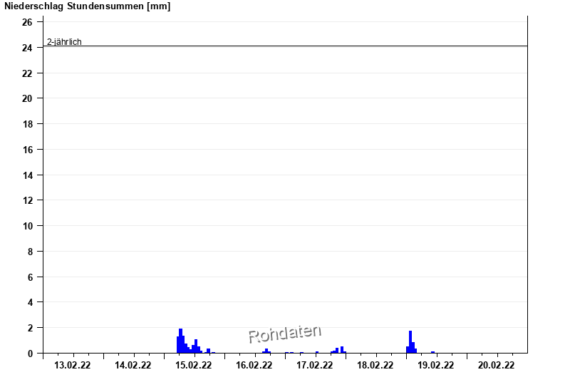This screenshot has height=392, width=570.
Task: Click the y-axis value 12
Action: tap(27, 200)
